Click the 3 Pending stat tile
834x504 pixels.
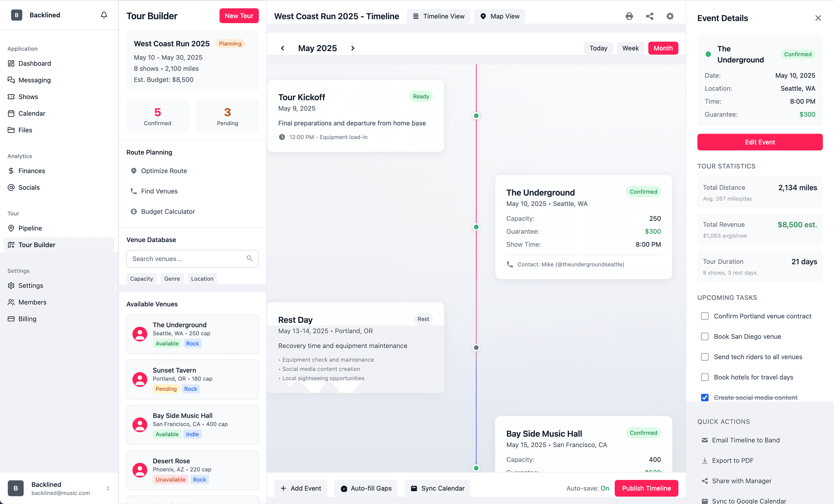click(x=227, y=116)
